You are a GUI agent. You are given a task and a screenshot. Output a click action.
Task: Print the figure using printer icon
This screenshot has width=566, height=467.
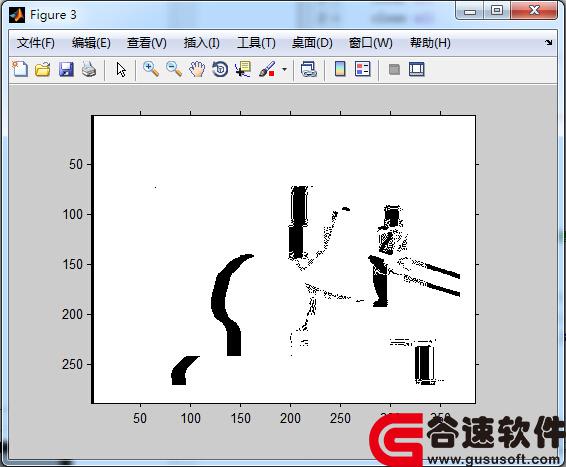pos(89,69)
